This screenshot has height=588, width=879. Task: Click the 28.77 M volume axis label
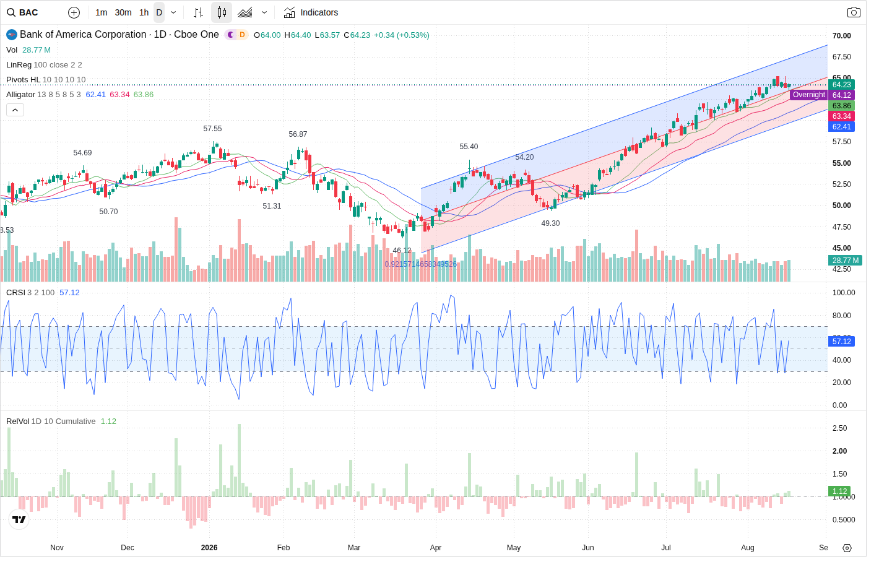845,261
